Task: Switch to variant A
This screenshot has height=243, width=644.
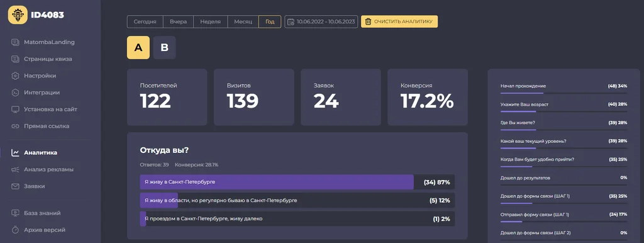Action: [138, 48]
